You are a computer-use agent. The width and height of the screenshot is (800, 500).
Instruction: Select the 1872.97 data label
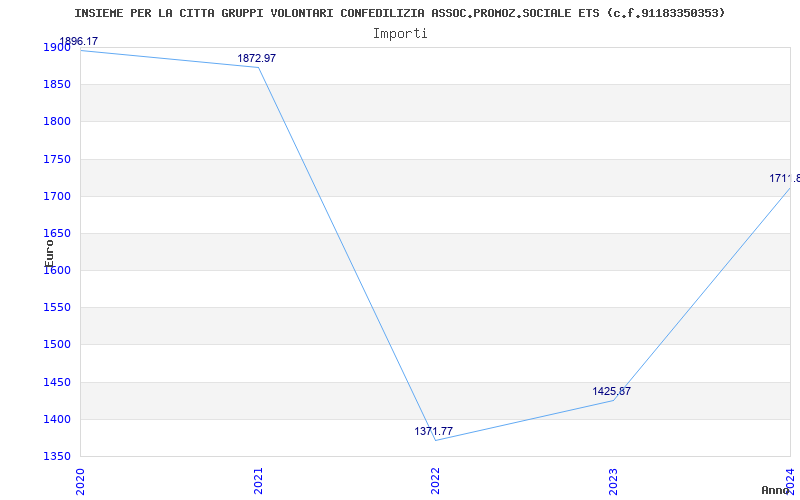(x=257, y=58)
